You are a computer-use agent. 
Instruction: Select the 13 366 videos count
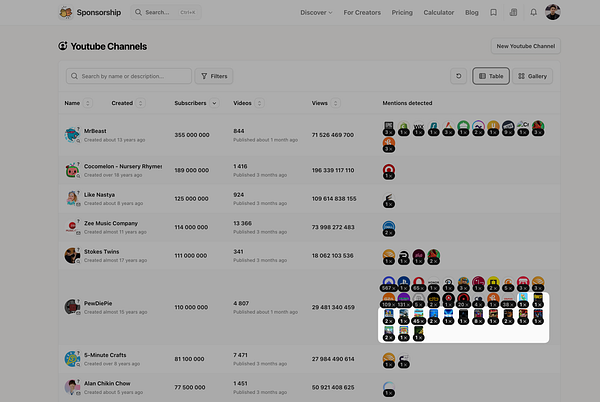pyautogui.click(x=243, y=223)
